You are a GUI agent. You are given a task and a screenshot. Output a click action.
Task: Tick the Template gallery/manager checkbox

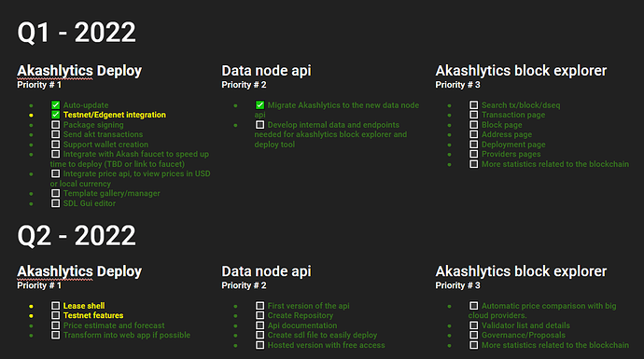[x=55, y=193]
